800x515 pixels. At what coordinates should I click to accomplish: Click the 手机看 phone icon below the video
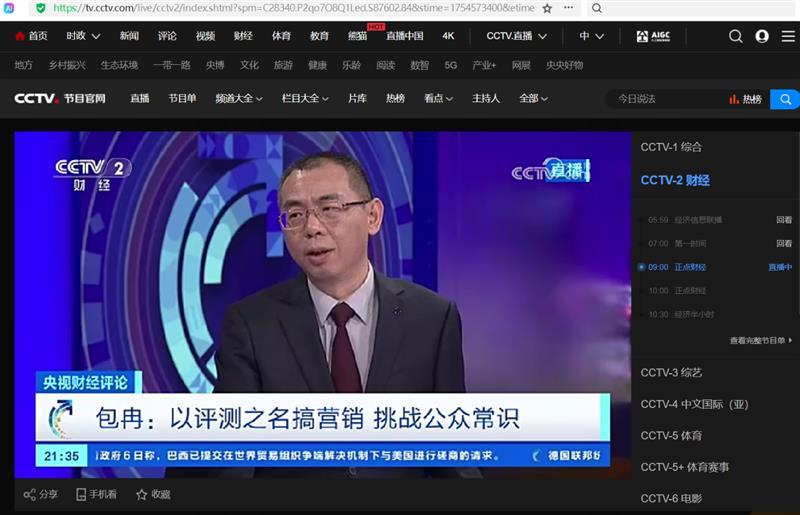tap(81, 494)
